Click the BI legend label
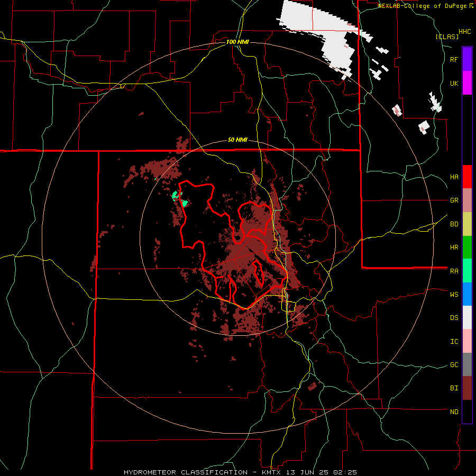Screen dimensions: 476x476 (x=454, y=388)
